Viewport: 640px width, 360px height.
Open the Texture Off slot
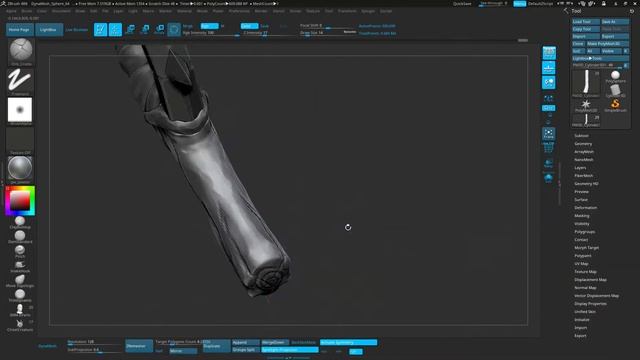[20, 141]
